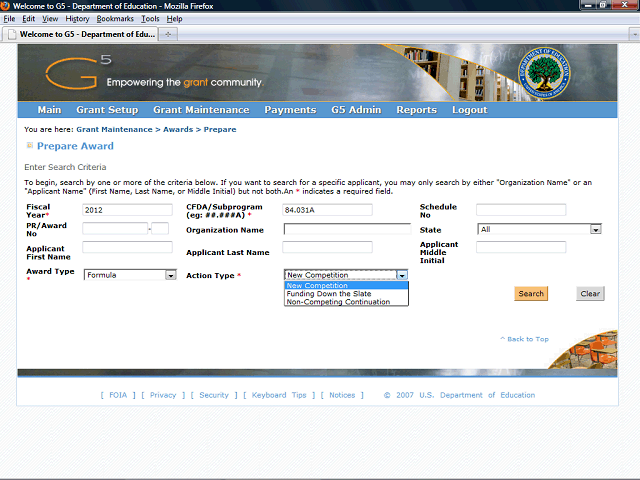640x480 pixels.
Task: Collapse the Action Type dropdown arrow
Action: coord(402,275)
